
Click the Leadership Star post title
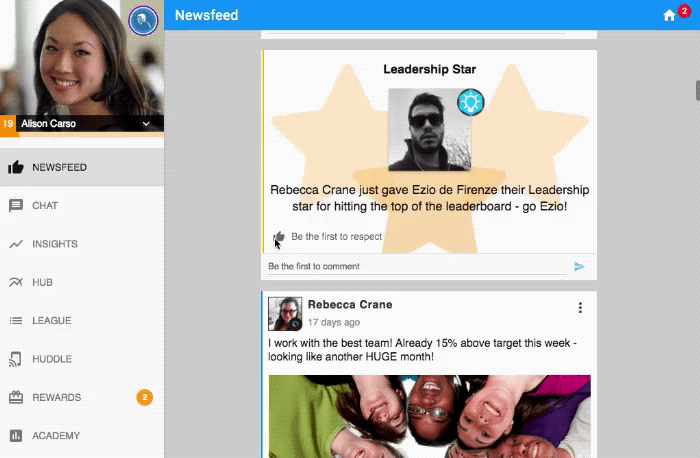tap(429, 69)
